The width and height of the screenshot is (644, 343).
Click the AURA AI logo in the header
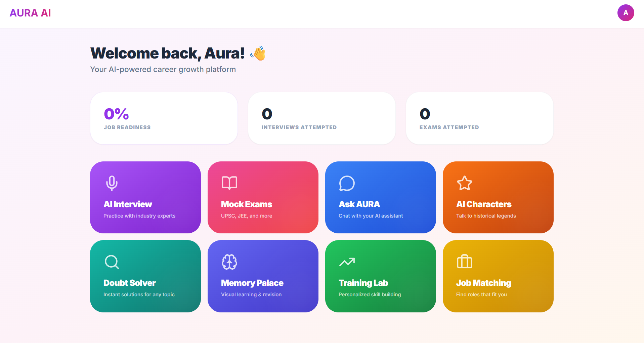tap(30, 13)
